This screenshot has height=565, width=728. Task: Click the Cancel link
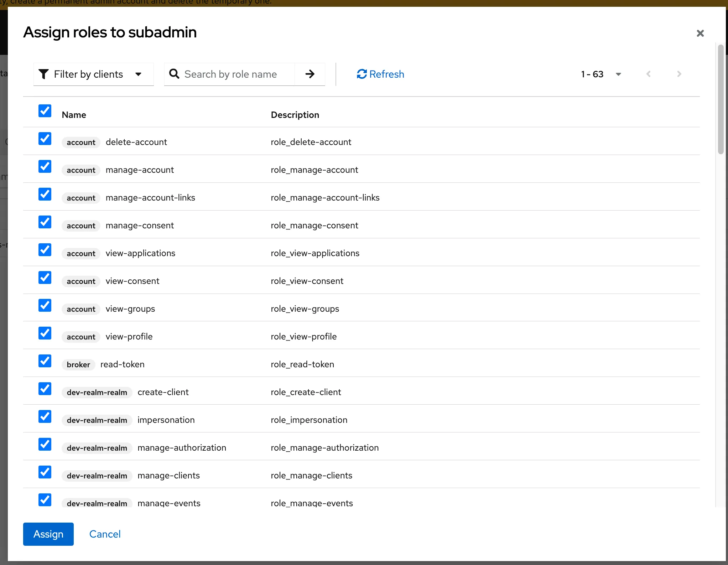tap(105, 534)
